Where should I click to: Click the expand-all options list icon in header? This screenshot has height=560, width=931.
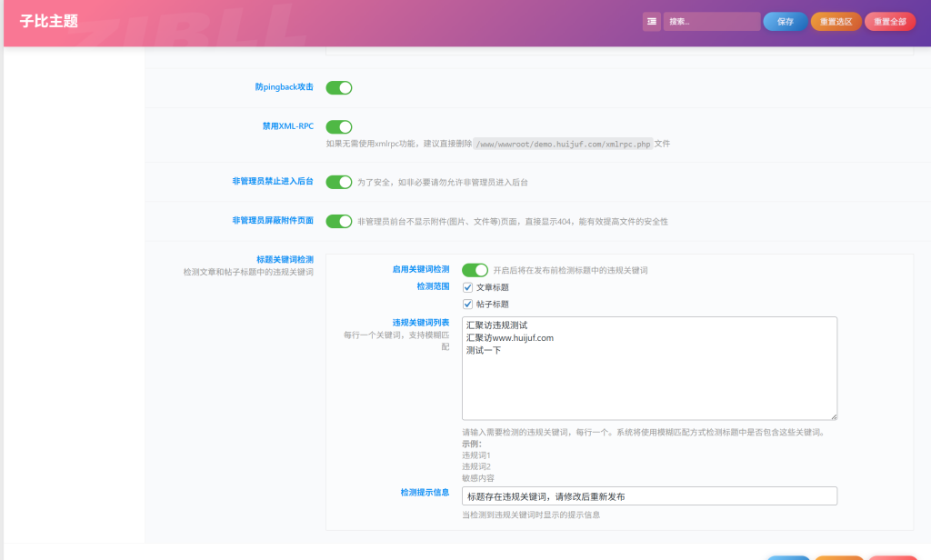pos(652,21)
